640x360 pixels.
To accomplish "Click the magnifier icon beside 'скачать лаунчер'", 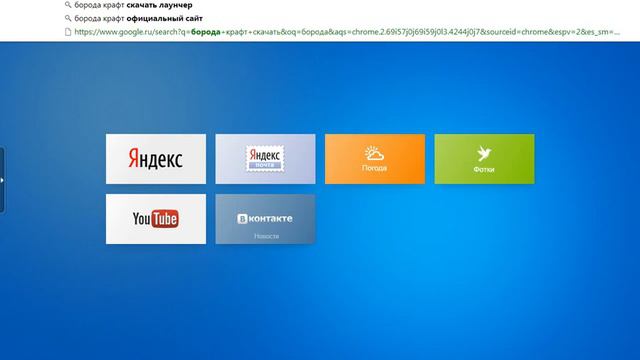I will pyautogui.click(x=68, y=5).
